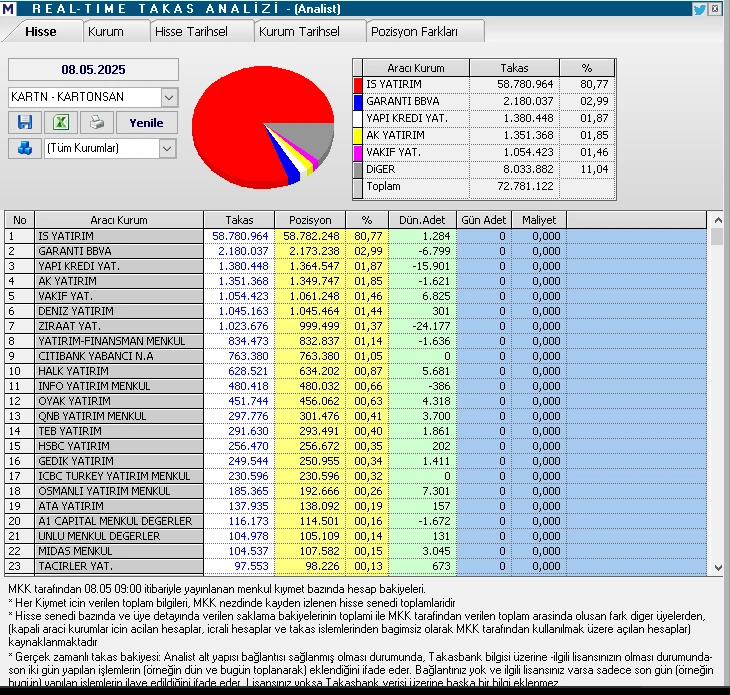
Task: Click summary table Takas column header
Action: point(514,68)
